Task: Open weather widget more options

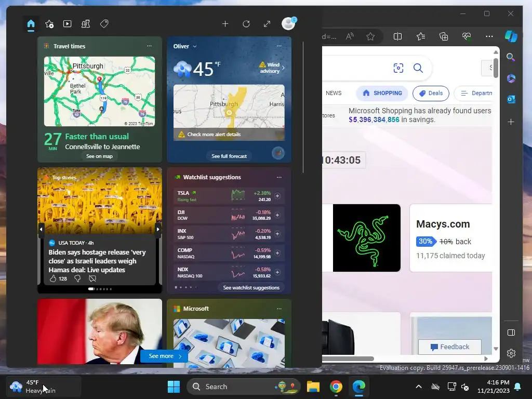Action: pyautogui.click(x=279, y=46)
